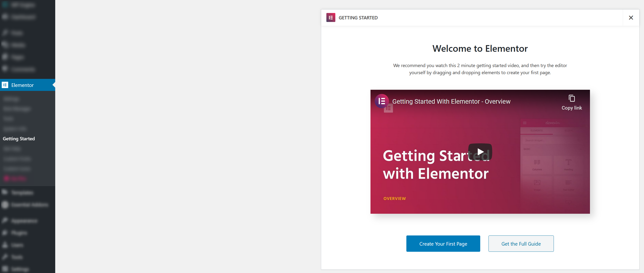Select the Media library icon
The image size is (644, 273).
click(5, 45)
